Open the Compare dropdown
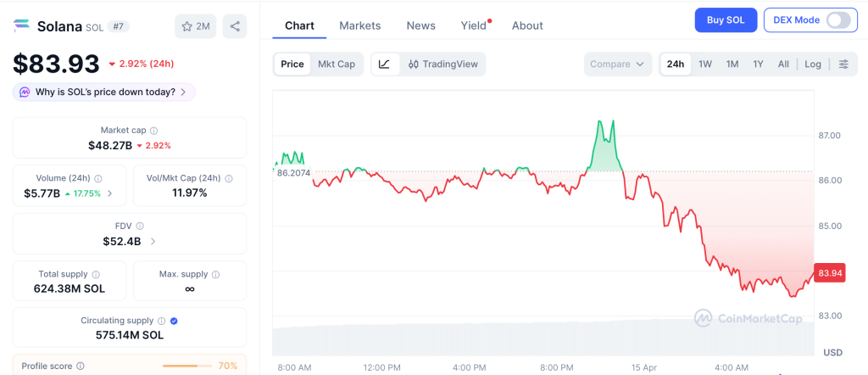The height and width of the screenshot is (375, 868). [617, 64]
